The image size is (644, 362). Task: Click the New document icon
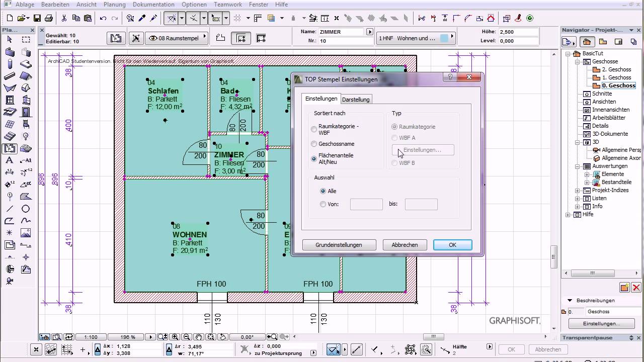click(x=10, y=18)
